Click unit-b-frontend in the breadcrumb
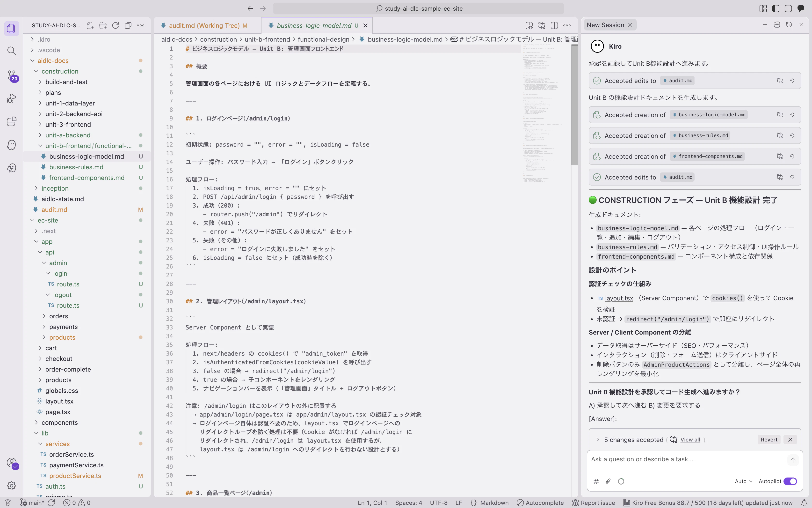Screen dimensions: 812x508 [x=267, y=39]
